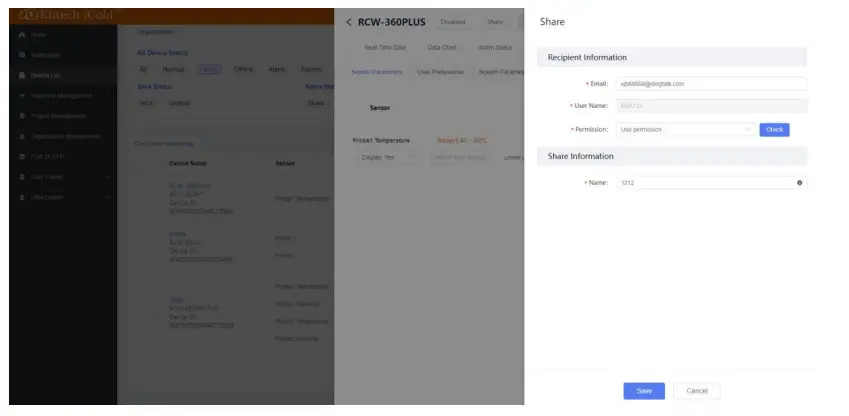Click the FDA 21 CFR sidebar icon
849x416 pixels.
pos(22,157)
